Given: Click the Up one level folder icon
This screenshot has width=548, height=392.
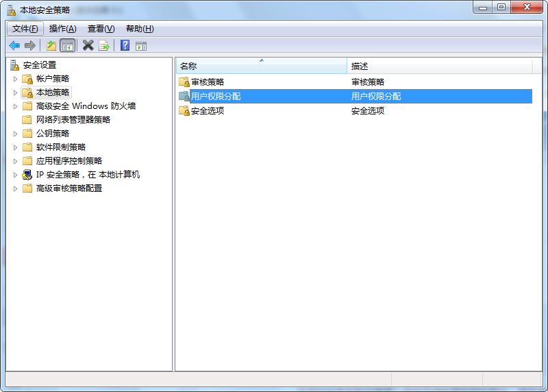Looking at the screenshot, I should [x=51, y=45].
